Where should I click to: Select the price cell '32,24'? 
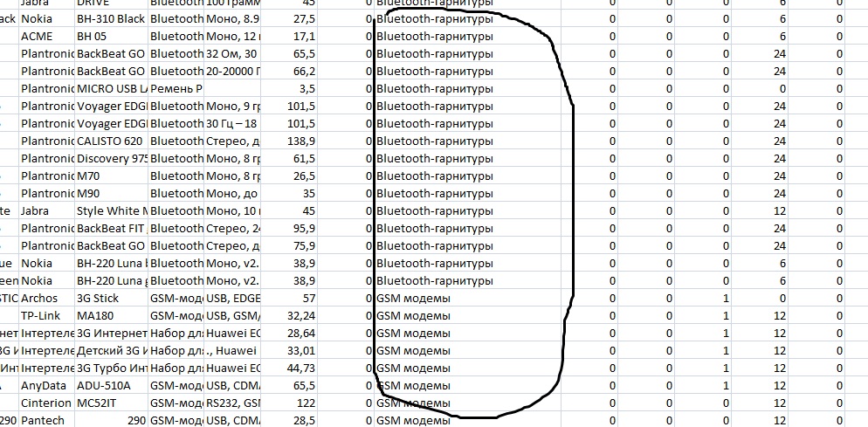(288, 316)
